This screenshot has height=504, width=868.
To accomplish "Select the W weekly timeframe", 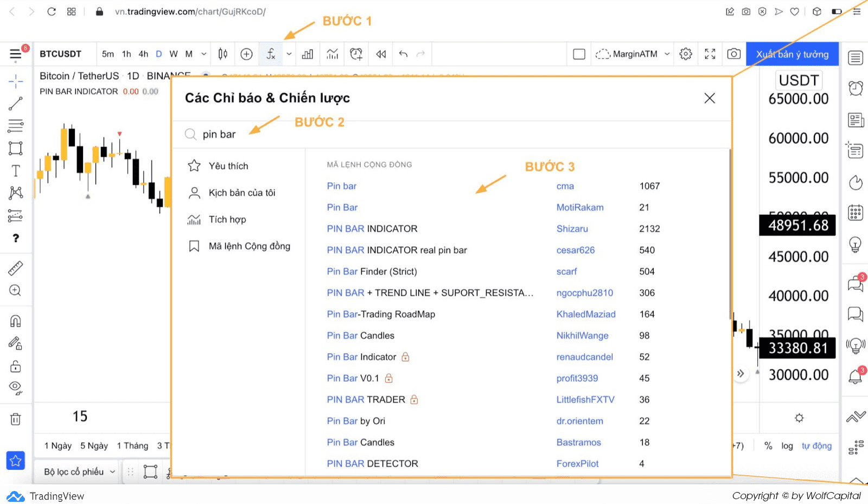I will tap(174, 54).
